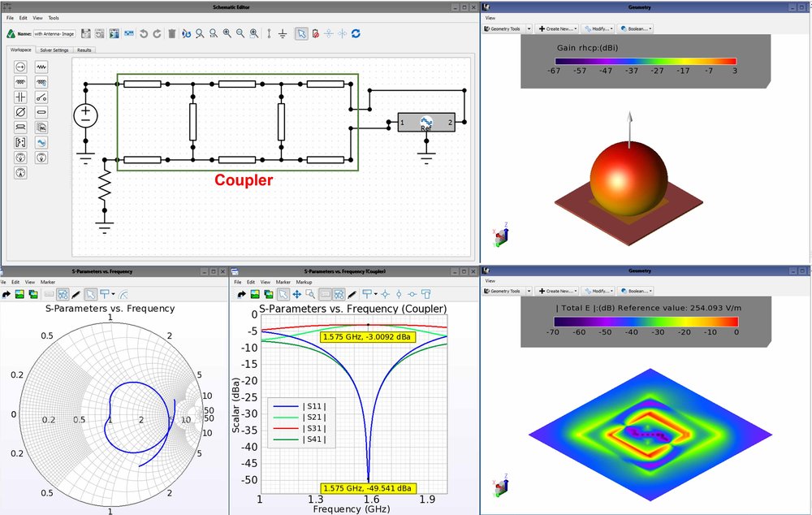This screenshot has width=812, height=515.
Task: Click the Workspace tab
Action: (21, 50)
